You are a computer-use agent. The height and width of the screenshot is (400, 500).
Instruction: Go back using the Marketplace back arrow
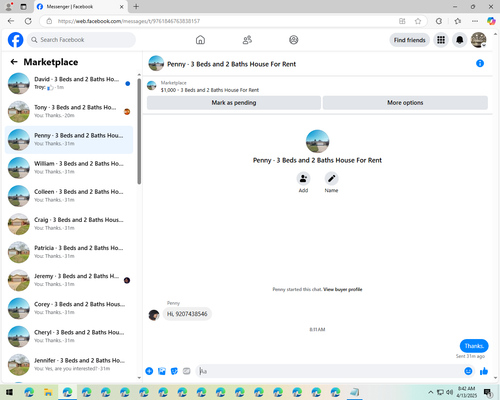[14, 62]
